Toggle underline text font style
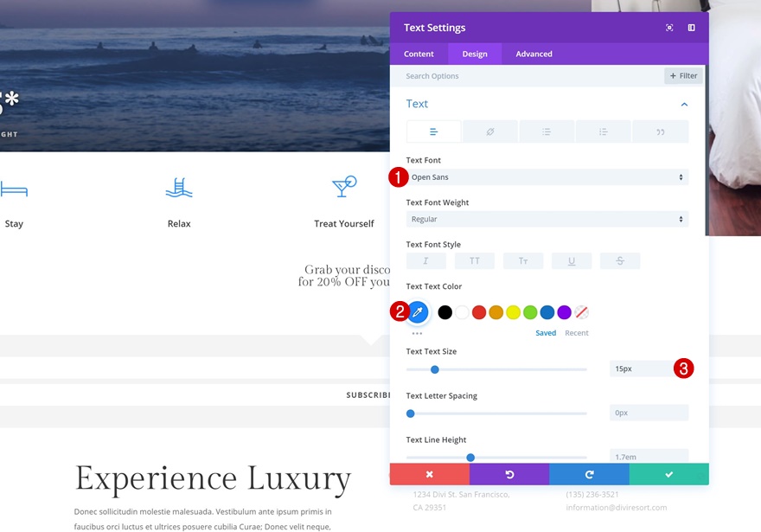The height and width of the screenshot is (532, 761). 572,261
